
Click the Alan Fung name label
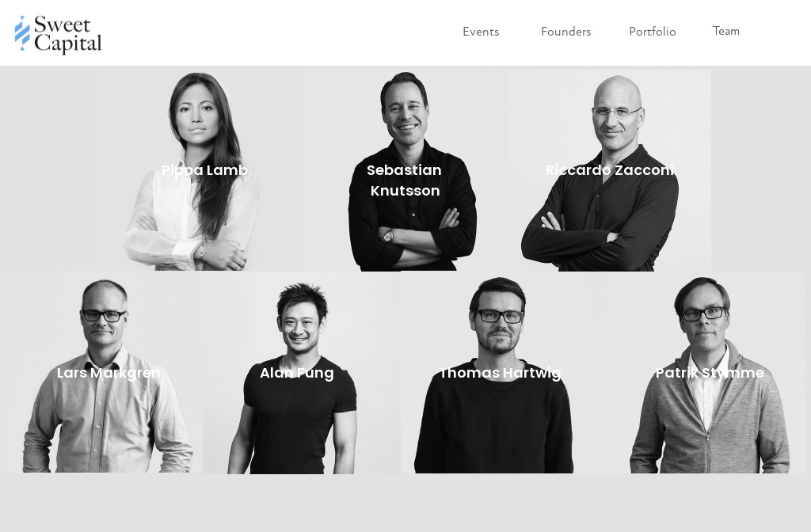click(297, 374)
